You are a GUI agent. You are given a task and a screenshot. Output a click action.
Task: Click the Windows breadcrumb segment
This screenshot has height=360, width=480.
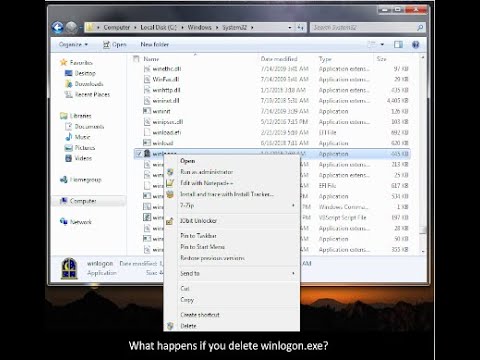pos(199,27)
